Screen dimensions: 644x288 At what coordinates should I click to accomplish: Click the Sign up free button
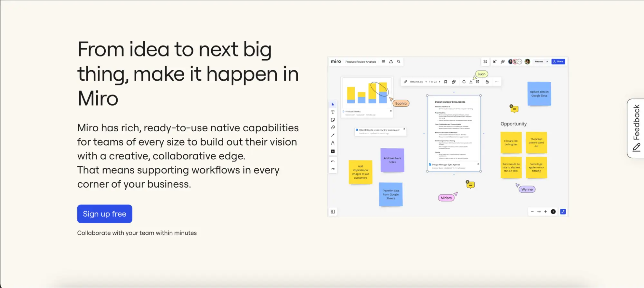coord(105,214)
